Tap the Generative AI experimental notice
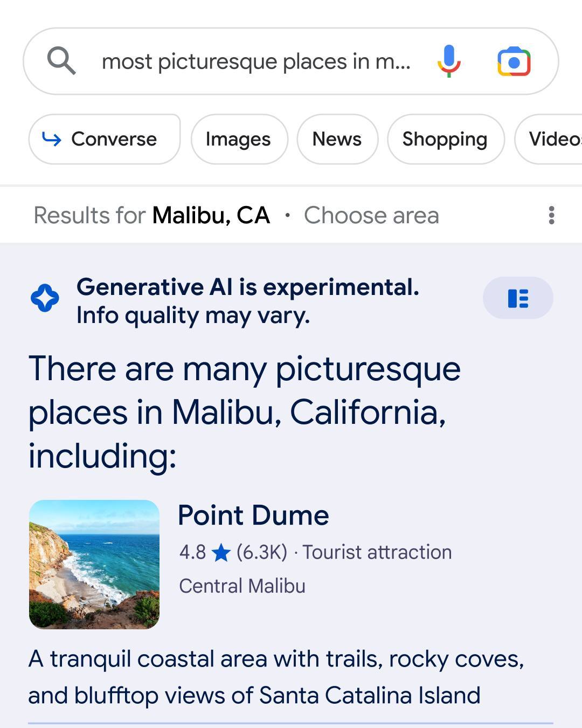This screenshot has width=582, height=728. (247, 301)
